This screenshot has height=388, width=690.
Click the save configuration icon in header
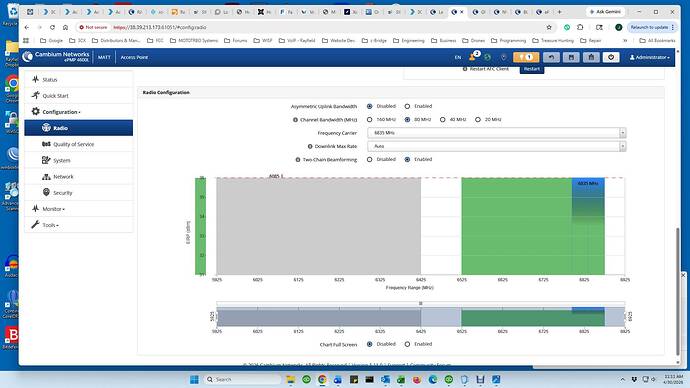(x=571, y=57)
